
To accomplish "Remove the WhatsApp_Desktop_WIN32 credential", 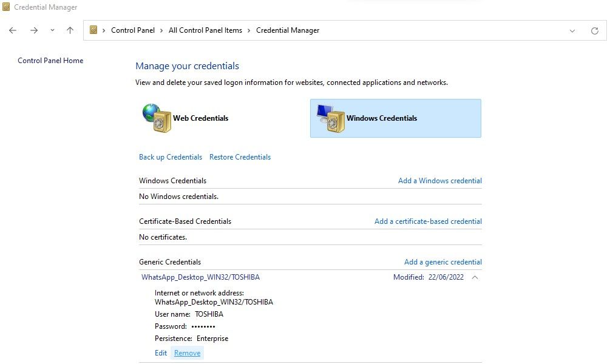I will (x=186, y=352).
